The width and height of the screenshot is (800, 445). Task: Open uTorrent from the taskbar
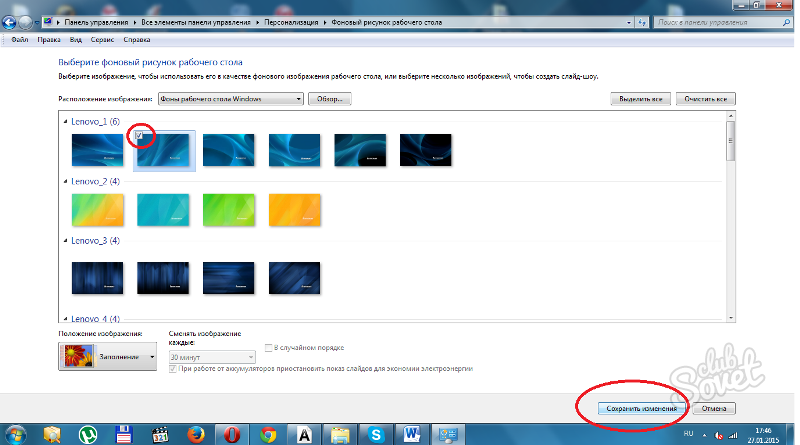click(89, 433)
